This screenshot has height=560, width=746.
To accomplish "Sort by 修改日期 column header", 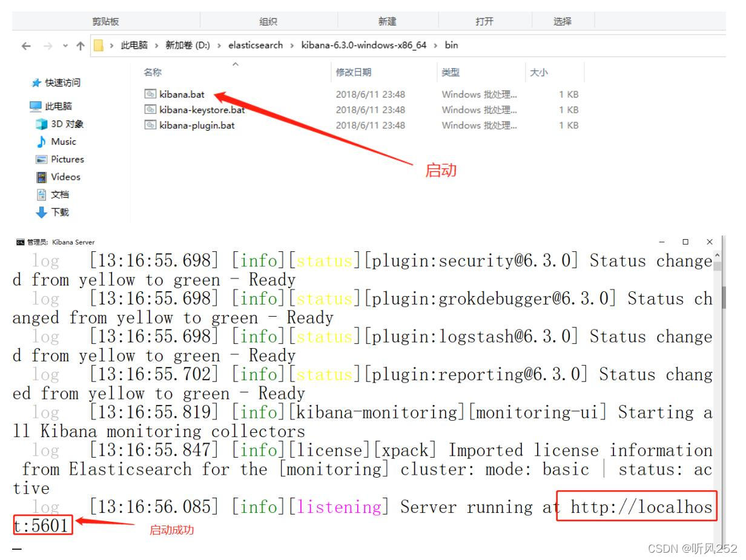I will tap(354, 72).
